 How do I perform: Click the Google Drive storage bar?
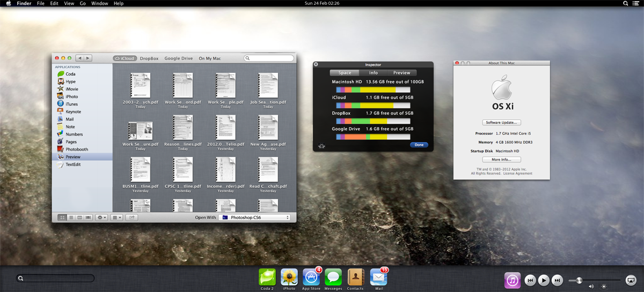click(x=373, y=137)
